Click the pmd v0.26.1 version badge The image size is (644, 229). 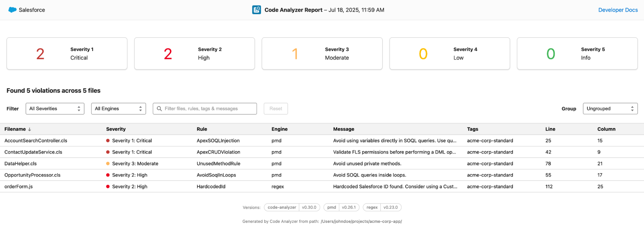(341, 207)
